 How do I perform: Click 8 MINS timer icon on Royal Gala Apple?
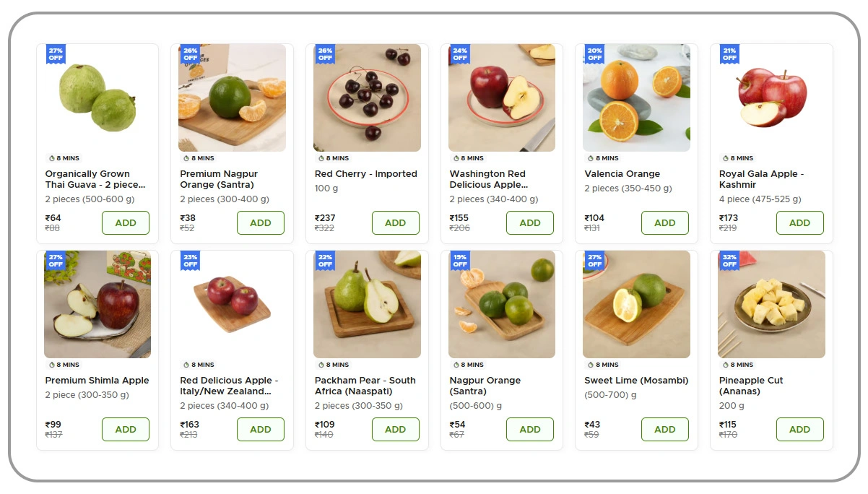[x=726, y=158]
